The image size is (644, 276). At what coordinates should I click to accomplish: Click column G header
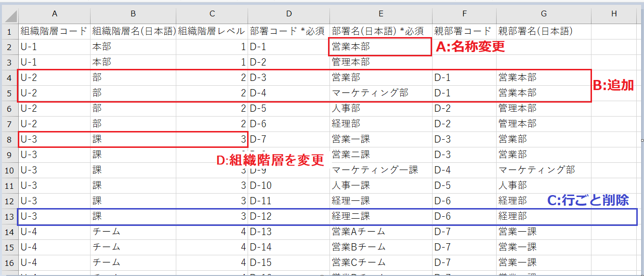tap(543, 14)
